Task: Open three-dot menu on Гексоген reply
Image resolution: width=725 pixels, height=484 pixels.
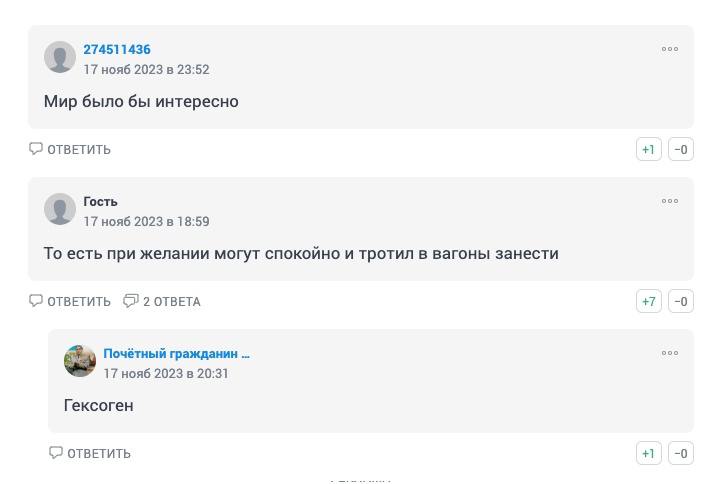Action: [x=670, y=353]
